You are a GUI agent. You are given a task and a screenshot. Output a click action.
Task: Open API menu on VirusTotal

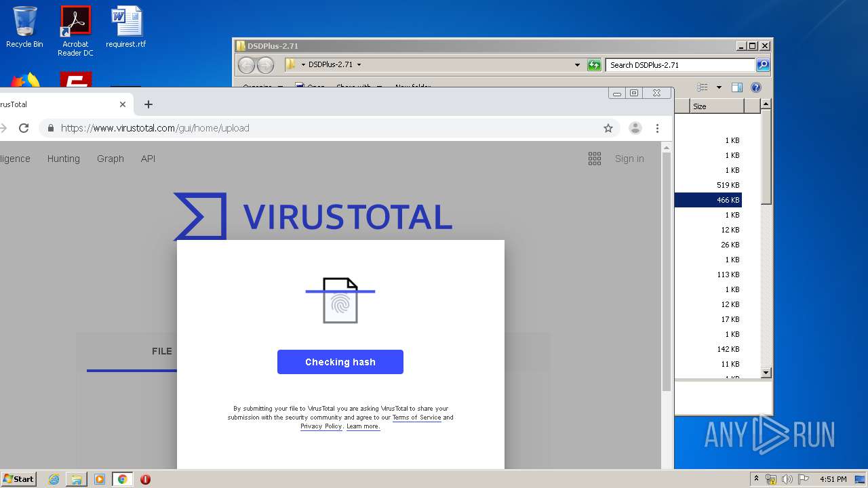pos(148,159)
